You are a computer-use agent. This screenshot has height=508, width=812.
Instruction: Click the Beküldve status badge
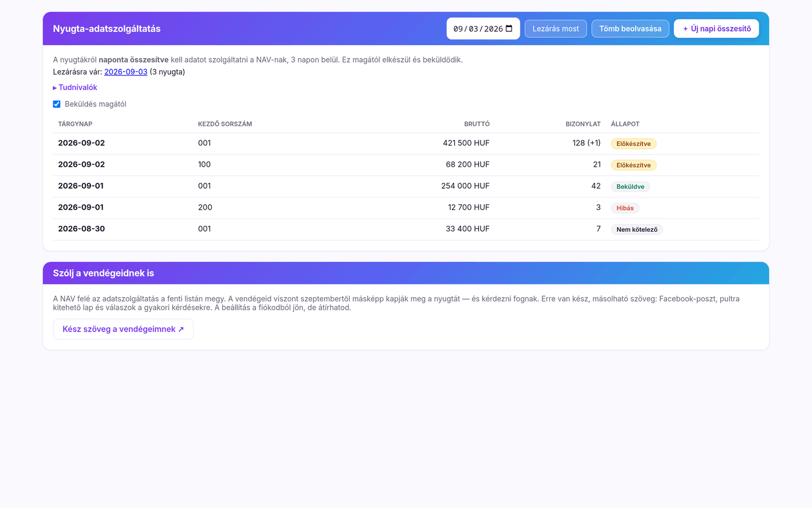(x=630, y=186)
